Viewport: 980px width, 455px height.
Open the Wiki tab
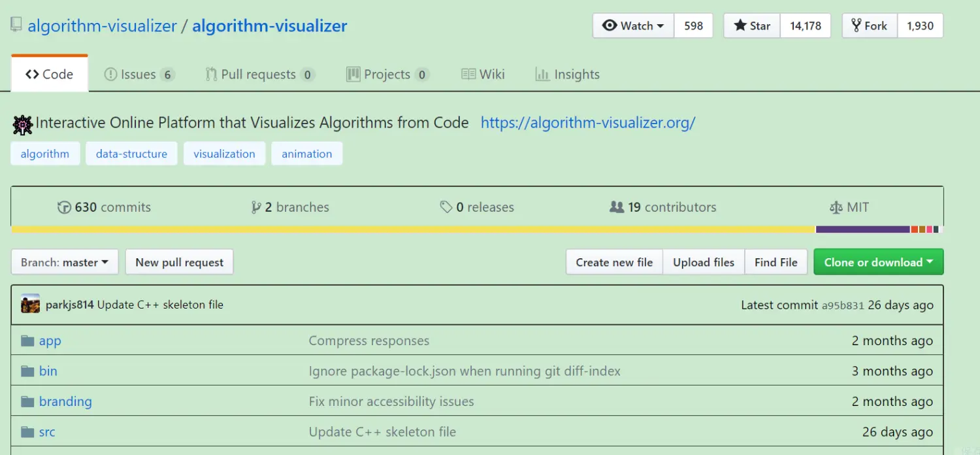click(x=483, y=75)
